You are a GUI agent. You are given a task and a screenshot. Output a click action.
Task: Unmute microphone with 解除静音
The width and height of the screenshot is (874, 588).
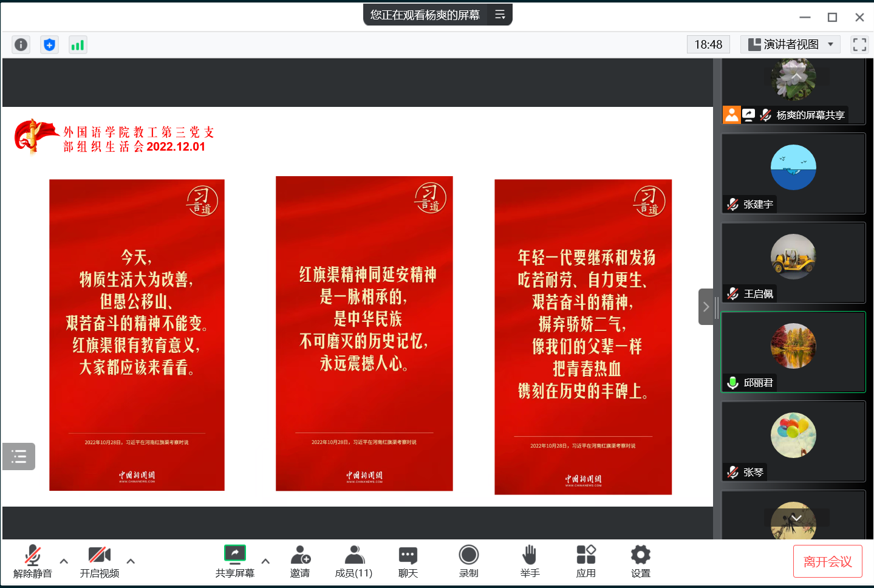[x=33, y=561]
